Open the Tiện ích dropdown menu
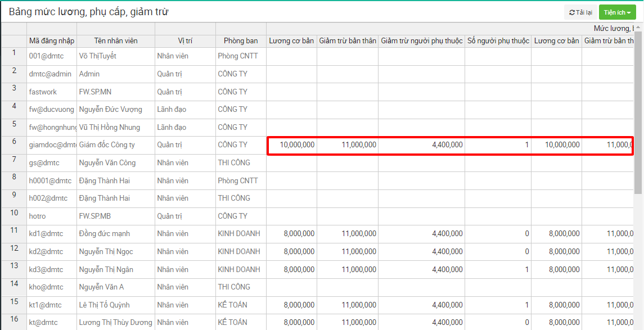 617,12
